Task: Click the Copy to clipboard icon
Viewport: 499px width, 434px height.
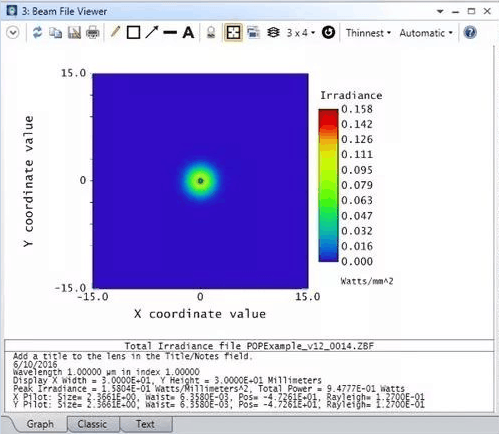Action: 55,33
